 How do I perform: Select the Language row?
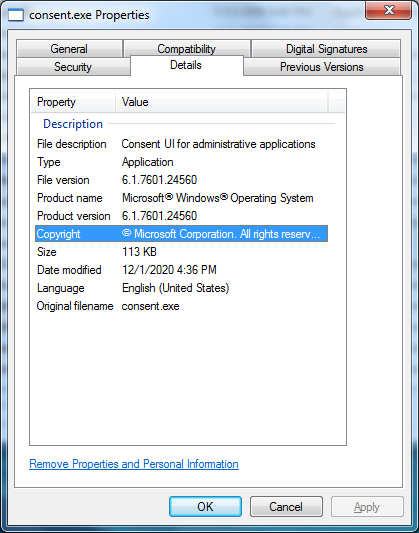point(181,288)
